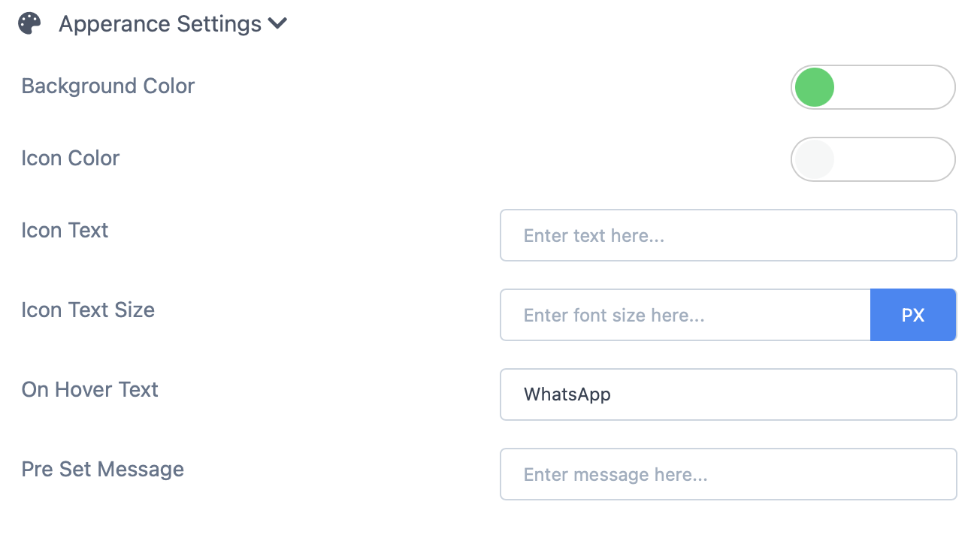The height and width of the screenshot is (544, 980).
Task: Click the word WhatsApp in hover field
Action: 567,394
